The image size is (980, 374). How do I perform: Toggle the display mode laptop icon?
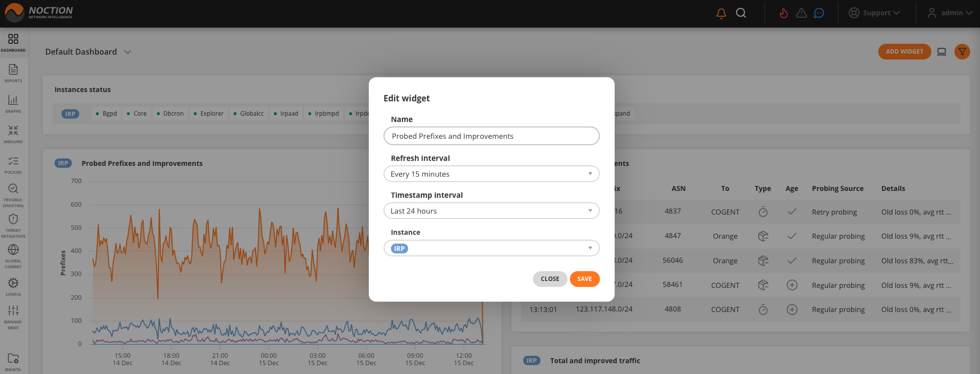click(x=941, y=52)
